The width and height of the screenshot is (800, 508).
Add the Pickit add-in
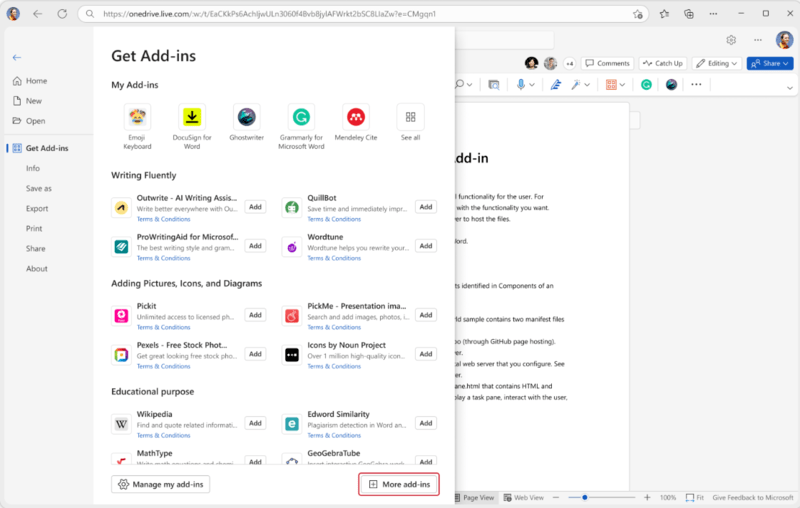click(256, 315)
